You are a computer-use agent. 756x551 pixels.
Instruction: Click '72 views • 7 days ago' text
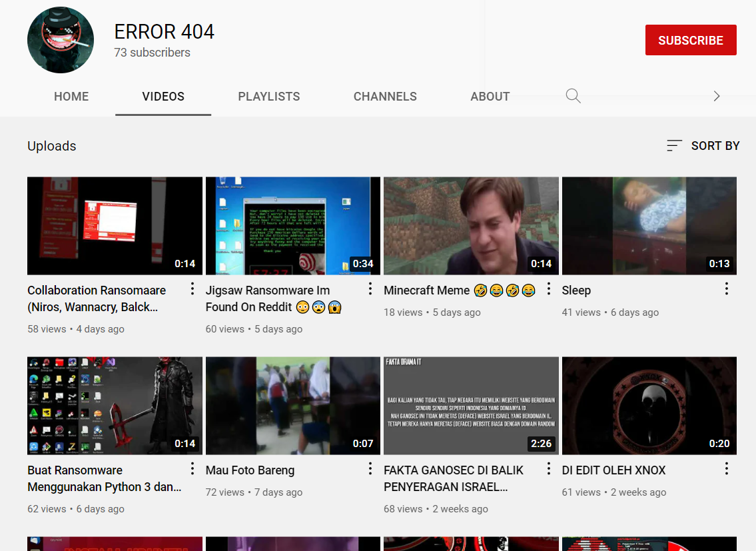click(x=254, y=492)
